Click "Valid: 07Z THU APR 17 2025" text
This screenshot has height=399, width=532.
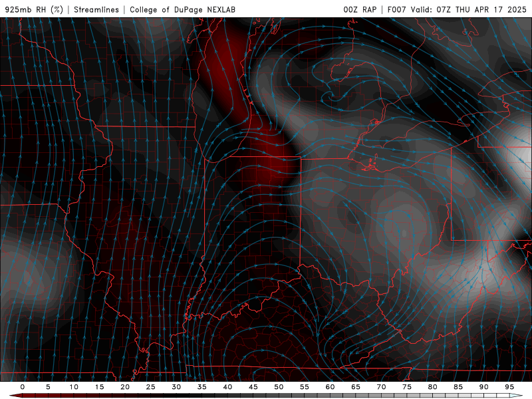pos(469,9)
